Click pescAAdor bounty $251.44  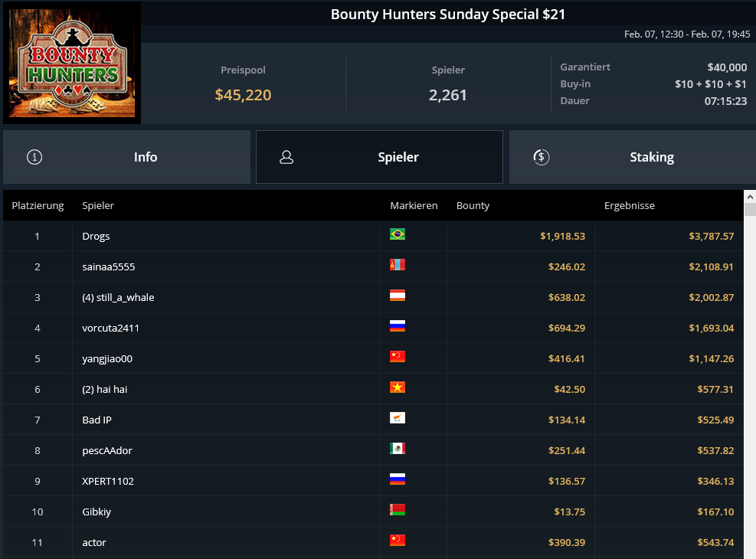[x=567, y=450]
